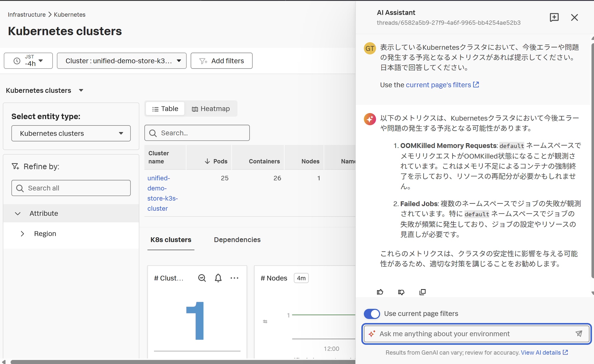Copy the AI Assistant response
Screen dimensions: 594x364
(x=423, y=292)
